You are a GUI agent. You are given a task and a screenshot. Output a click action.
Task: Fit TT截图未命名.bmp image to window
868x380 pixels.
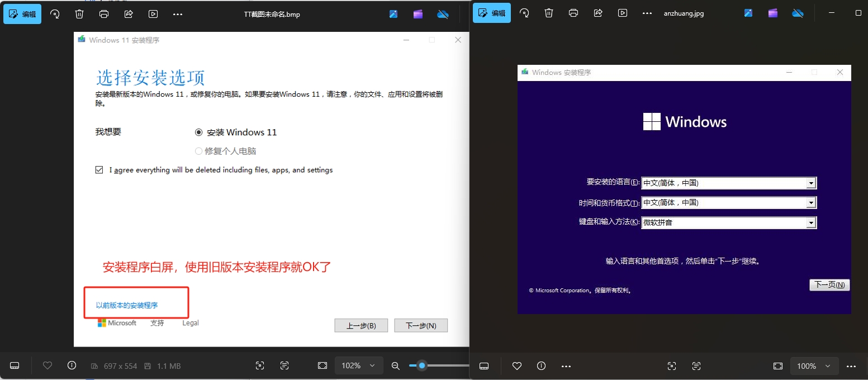[322, 366]
